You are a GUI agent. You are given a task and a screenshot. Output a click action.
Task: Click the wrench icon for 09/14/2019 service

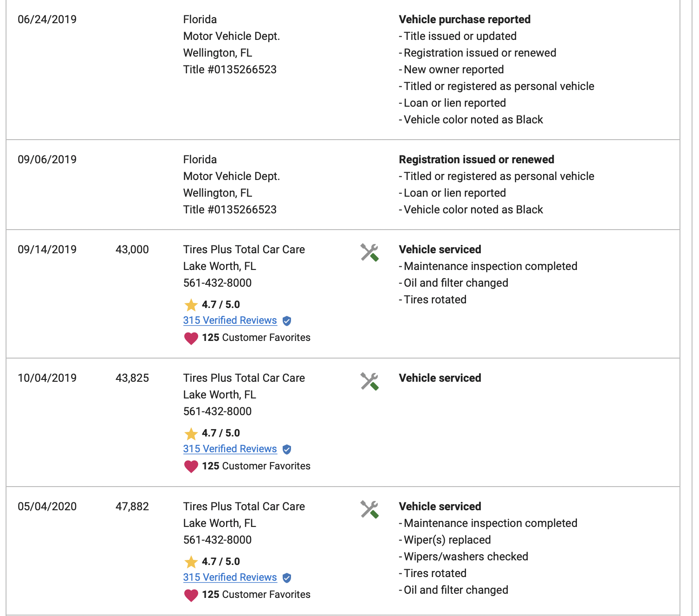click(x=369, y=253)
